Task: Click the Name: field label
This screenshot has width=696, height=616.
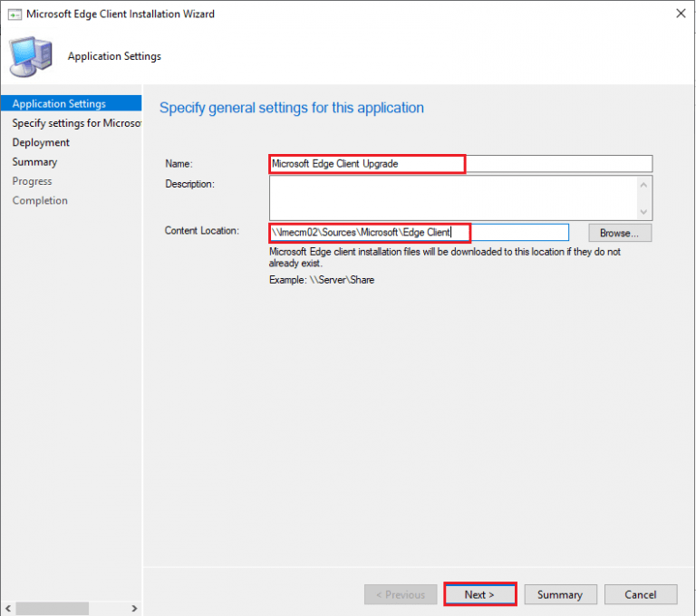Action: pyautogui.click(x=179, y=164)
